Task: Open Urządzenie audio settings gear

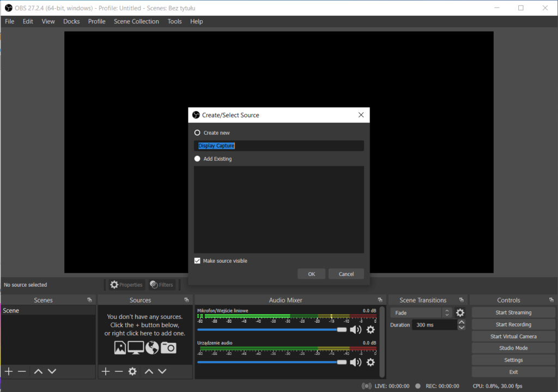Action: pyautogui.click(x=371, y=362)
